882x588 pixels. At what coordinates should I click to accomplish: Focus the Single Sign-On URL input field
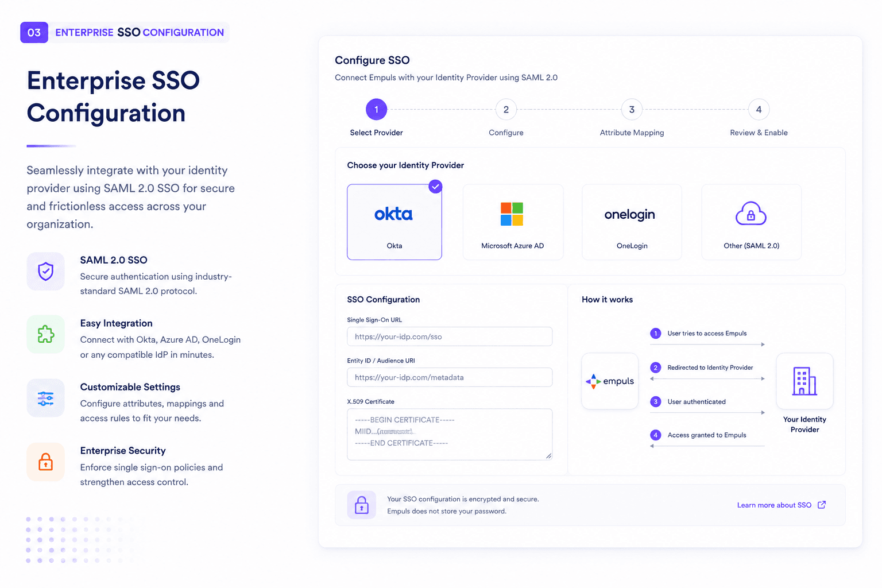tap(450, 336)
